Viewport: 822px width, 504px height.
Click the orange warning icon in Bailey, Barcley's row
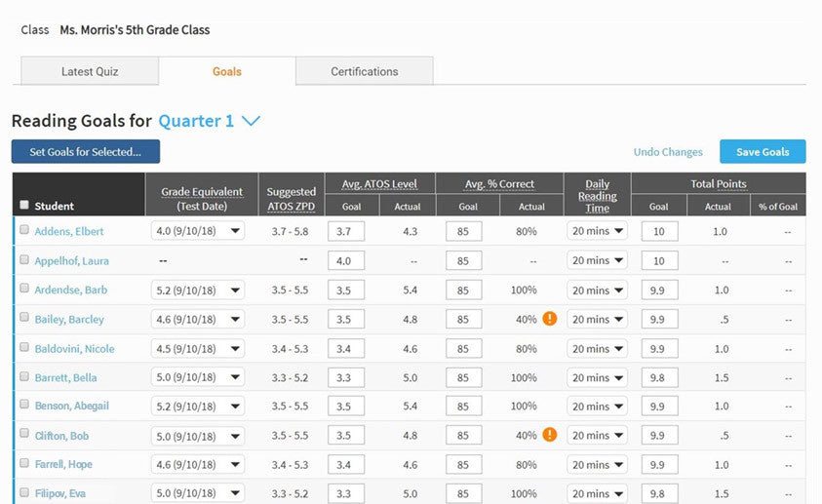(x=550, y=319)
